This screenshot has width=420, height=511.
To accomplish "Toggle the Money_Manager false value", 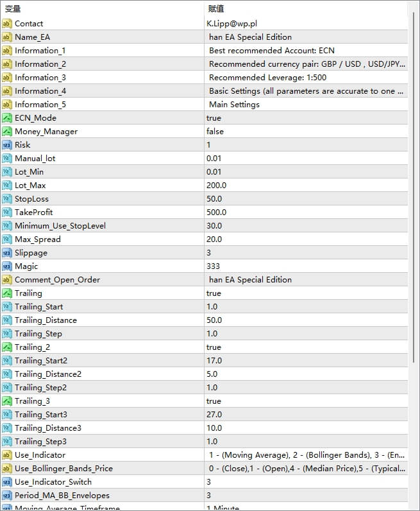I will click(x=215, y=132).
